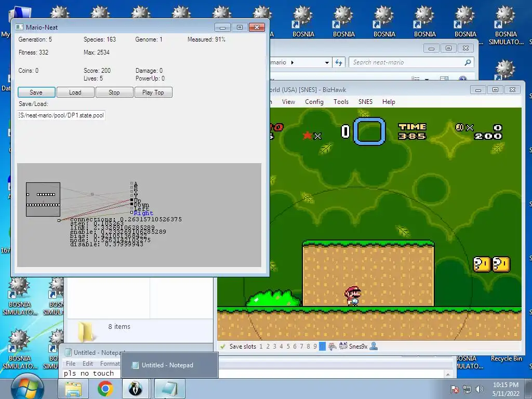Open the Edit menu in Notepad
The image size is (532, 399).
pyautogui.click(x=88, y=363)
